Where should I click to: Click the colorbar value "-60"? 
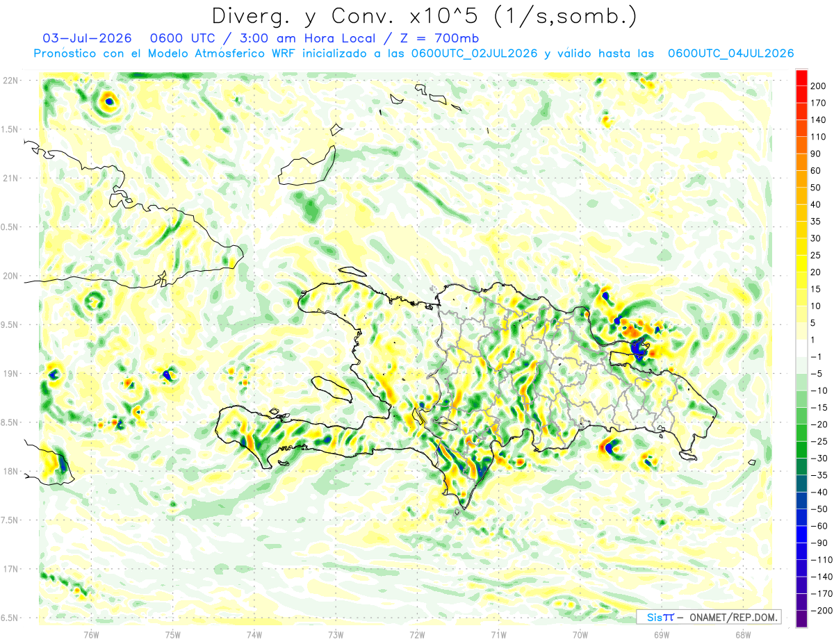[x=821, y=526]
